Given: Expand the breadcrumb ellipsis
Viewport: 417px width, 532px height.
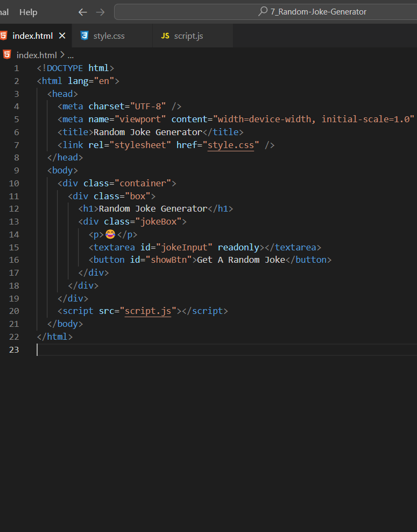Looking at the screenshot, I should tap(70, 55).
